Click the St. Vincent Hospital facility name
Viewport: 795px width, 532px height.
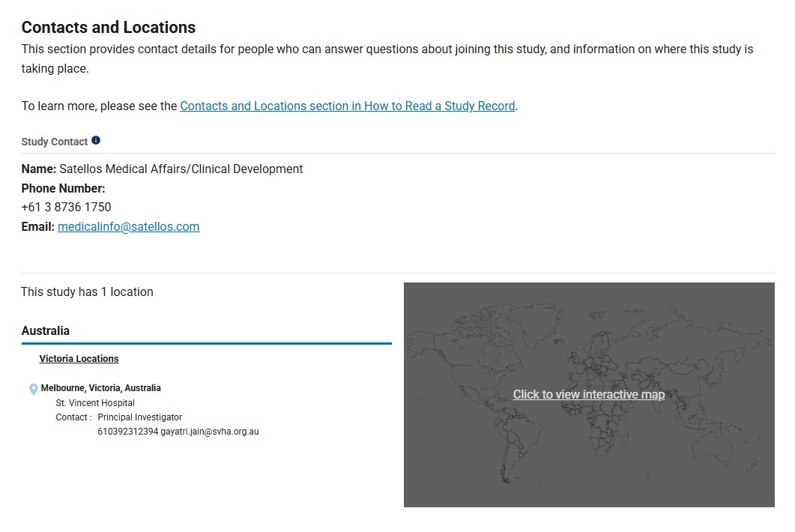95,403
